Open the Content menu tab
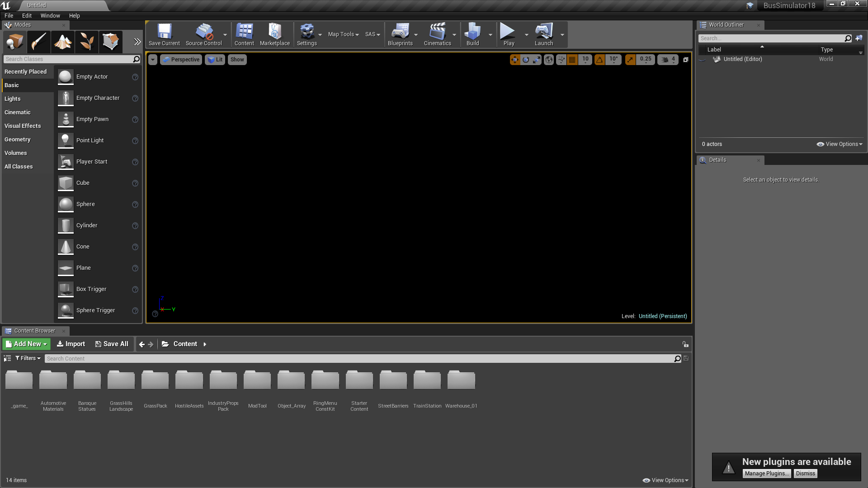This screenshot has height=488, width=868. coord(244,34)
